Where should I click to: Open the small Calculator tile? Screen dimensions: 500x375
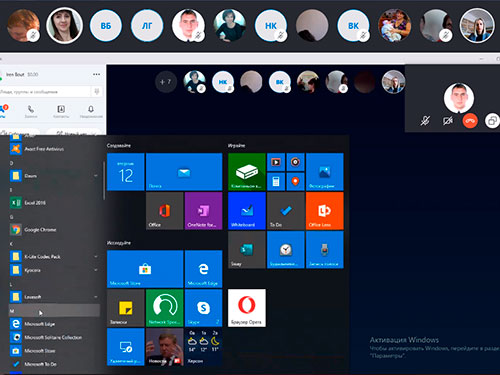pyautogui.click(x=276, y=181)
